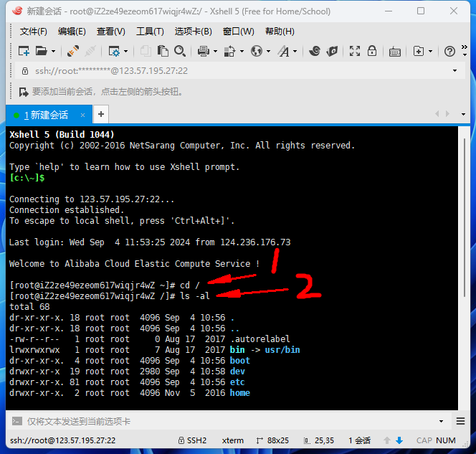Click the ssh:// address input field

coord(240,71)
